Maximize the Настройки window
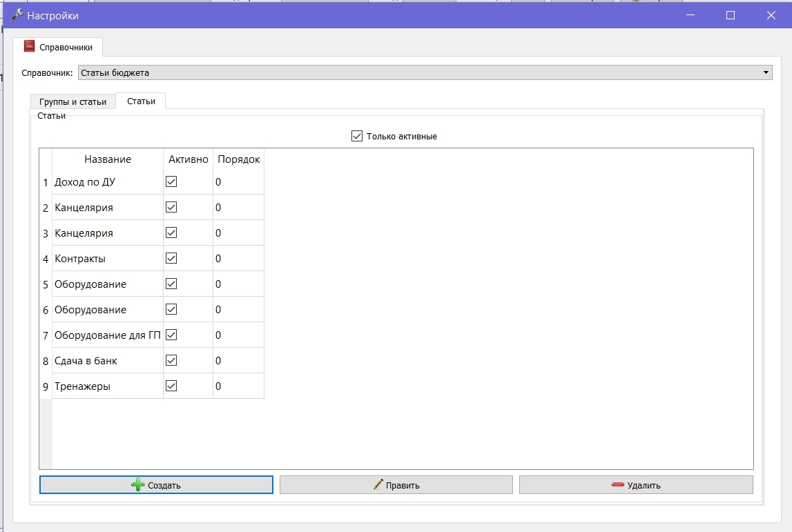792x532 pixels. click(731, 15)
